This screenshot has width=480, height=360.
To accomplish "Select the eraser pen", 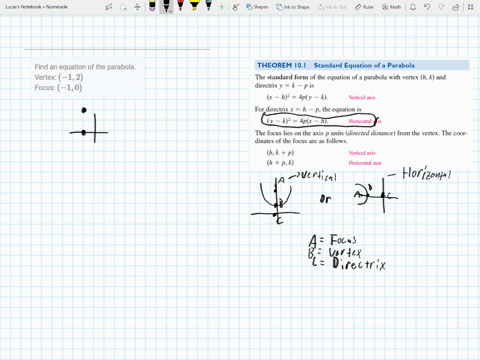I will click(152, 6).
